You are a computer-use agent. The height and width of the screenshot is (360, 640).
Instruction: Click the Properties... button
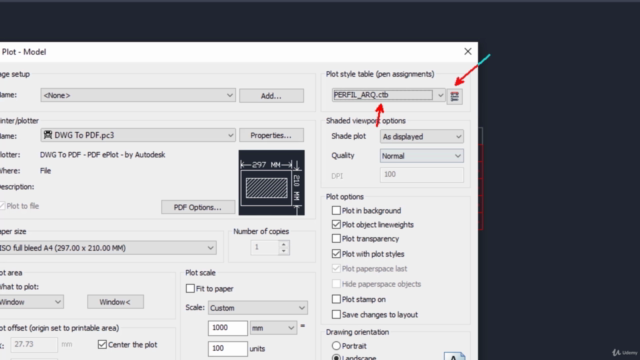[x=271, y=135]
